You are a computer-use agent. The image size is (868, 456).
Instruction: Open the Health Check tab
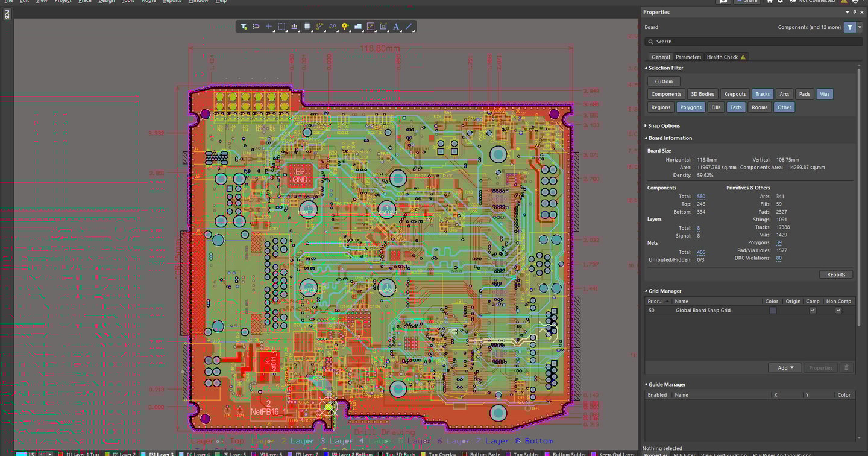pos(722,57)
